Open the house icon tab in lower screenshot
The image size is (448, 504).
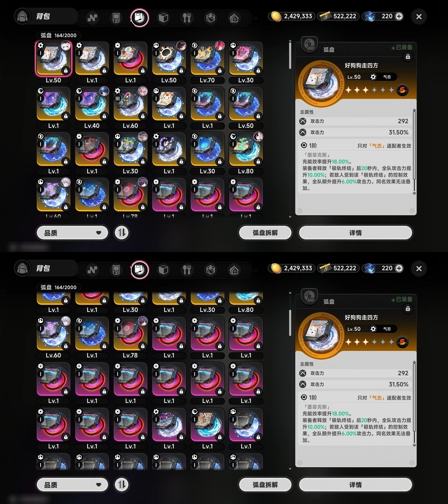pos(234,269)
